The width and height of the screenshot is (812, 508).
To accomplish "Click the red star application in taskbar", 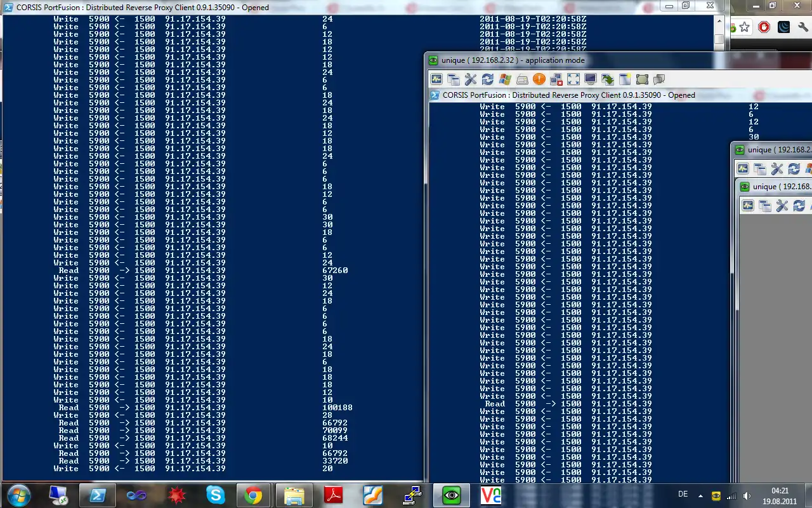I will point(176,495).
